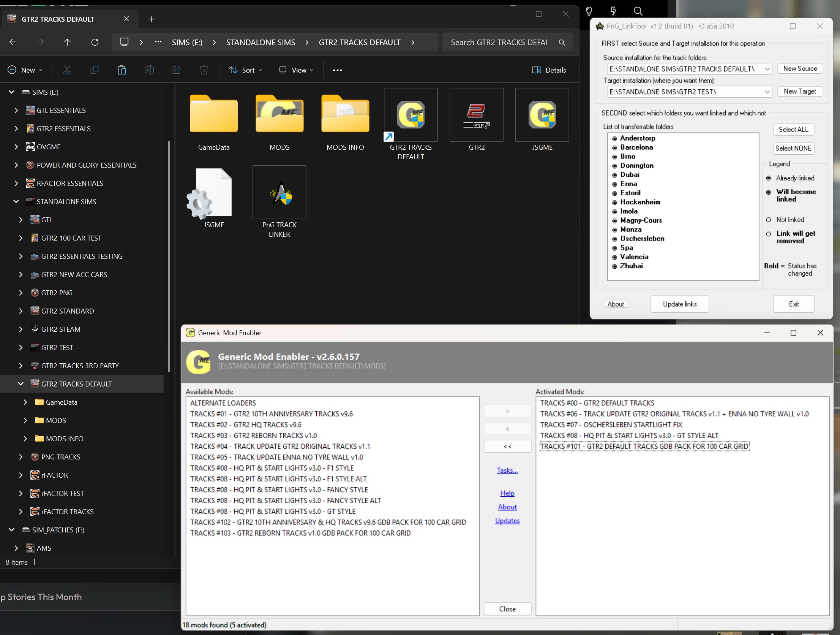Click the Tasks... link
This screenshot has width=840, height=635.
(x=507, y=470)
